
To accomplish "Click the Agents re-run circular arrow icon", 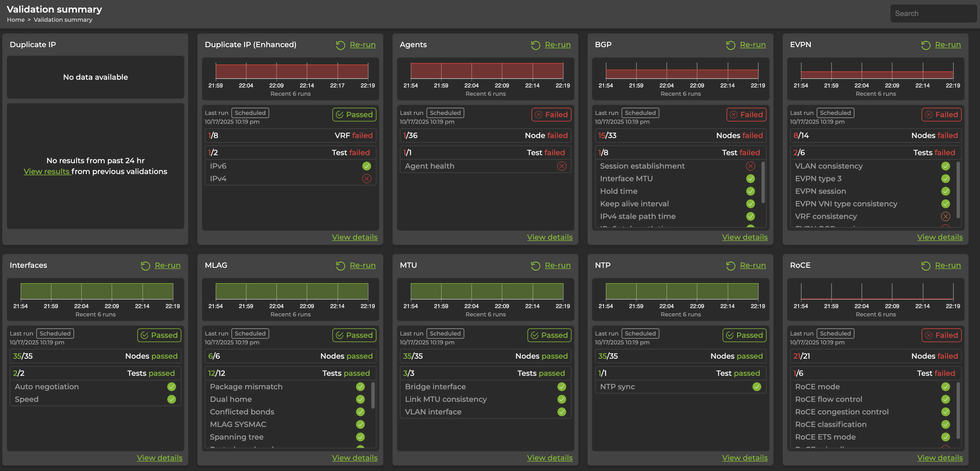I will [x=535, y=45].
